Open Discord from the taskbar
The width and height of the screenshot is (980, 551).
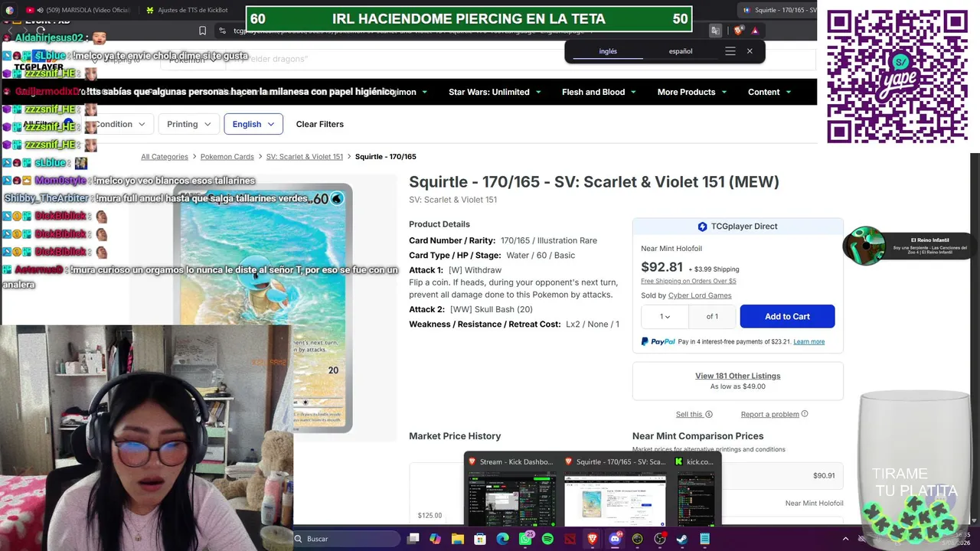615,539
